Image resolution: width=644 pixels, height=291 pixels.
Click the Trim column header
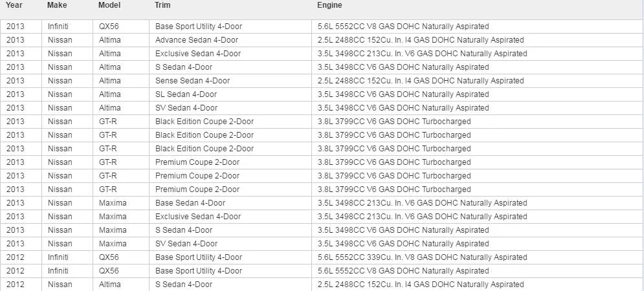coord(162,5)
